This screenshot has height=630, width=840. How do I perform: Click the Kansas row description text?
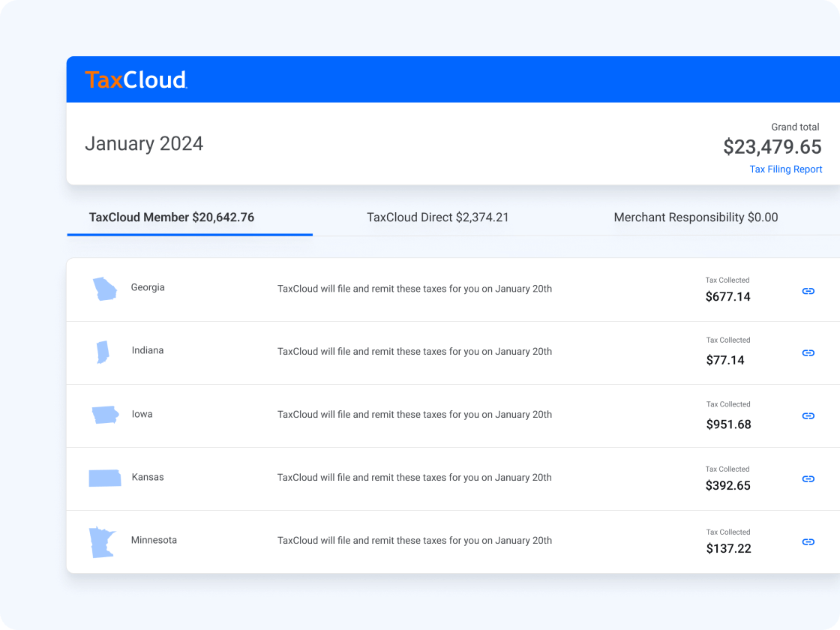[x=415, y=477]
